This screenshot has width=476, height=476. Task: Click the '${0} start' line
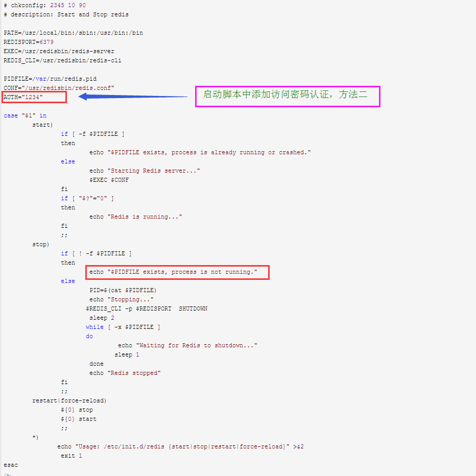tap(79, 419)
